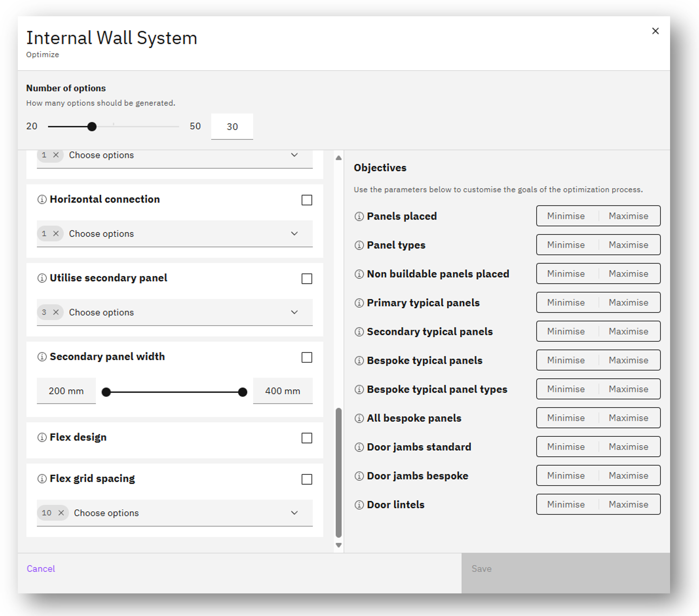699x616 pixels.
Task: Click info icon beside Flex design
Action: click(x=42, y=437)
